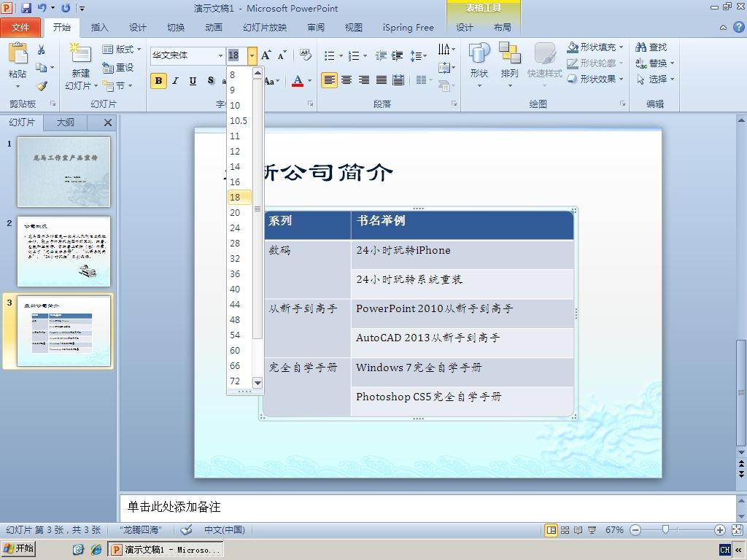Image resolution: width=747 pixels, height=560 pixels.
Task: Click the zoom in plus button
Action: 720,530
